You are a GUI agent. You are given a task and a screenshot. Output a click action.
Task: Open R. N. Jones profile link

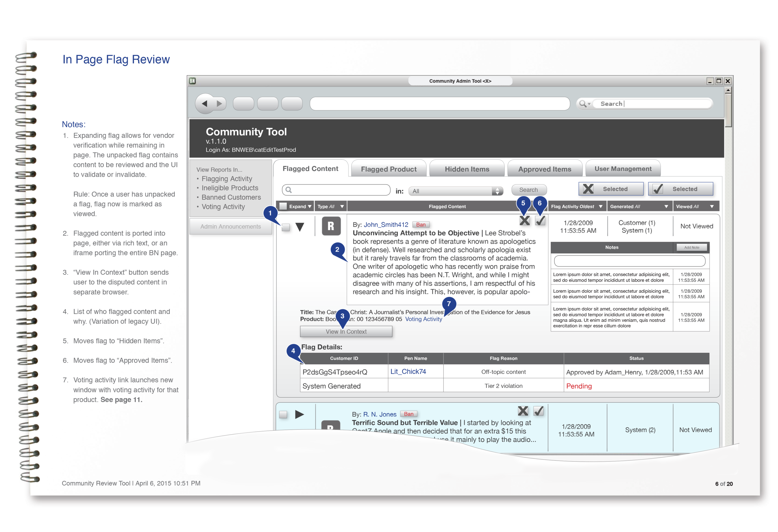380,414
